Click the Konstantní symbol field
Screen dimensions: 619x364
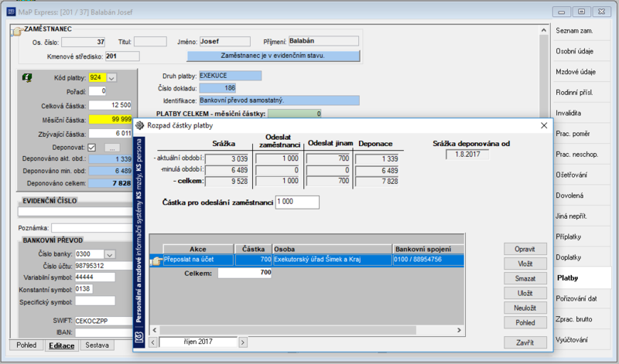[x=84, y=289]
